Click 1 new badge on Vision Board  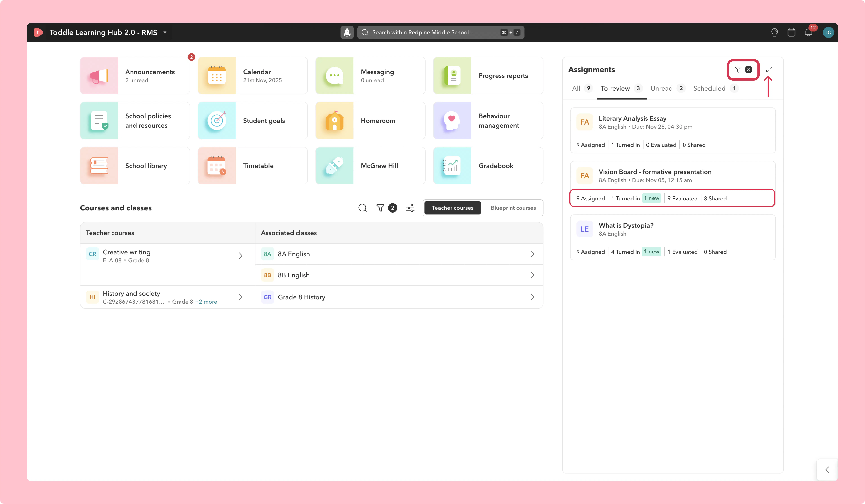point(652,198)
